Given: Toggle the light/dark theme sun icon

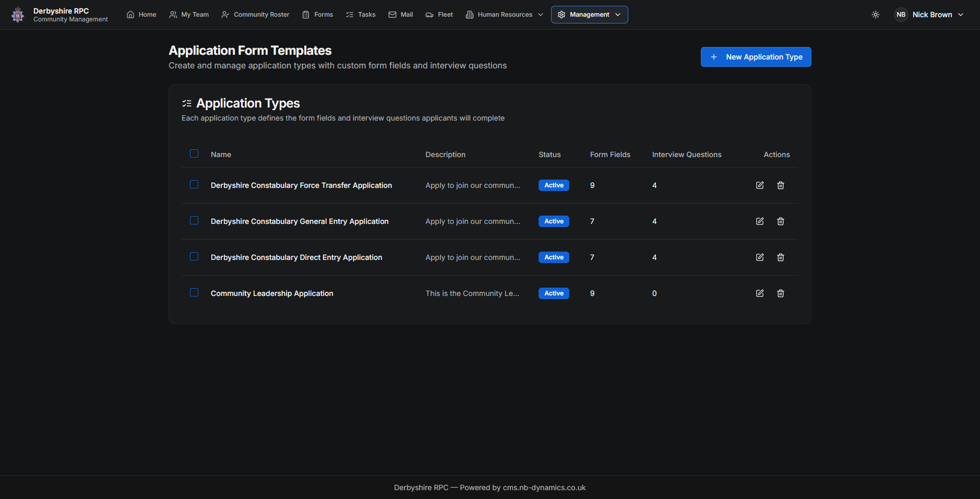Looking at the screenshot, I should (x=876, y=15).
